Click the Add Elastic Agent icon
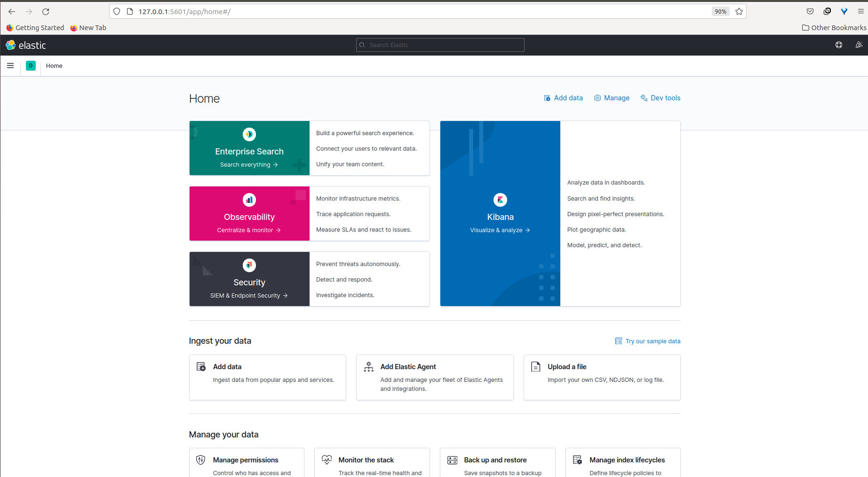 368,366
